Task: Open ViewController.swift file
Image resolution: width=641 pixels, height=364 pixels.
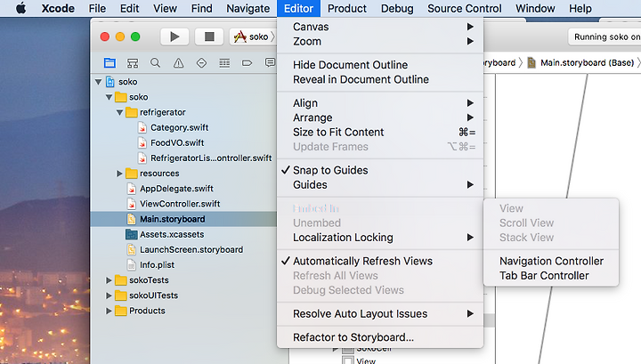Action: click(180, 204)
